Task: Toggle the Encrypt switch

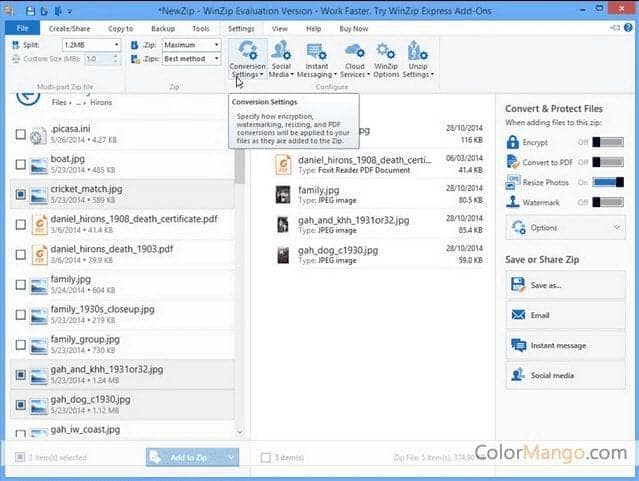Action: pyautogui.click(x=608, y=142)
